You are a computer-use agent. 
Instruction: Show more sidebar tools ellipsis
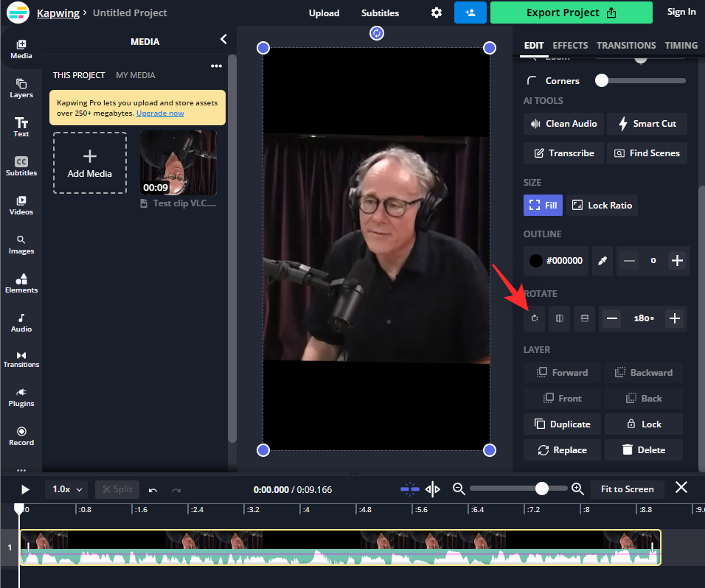point(21,470)
